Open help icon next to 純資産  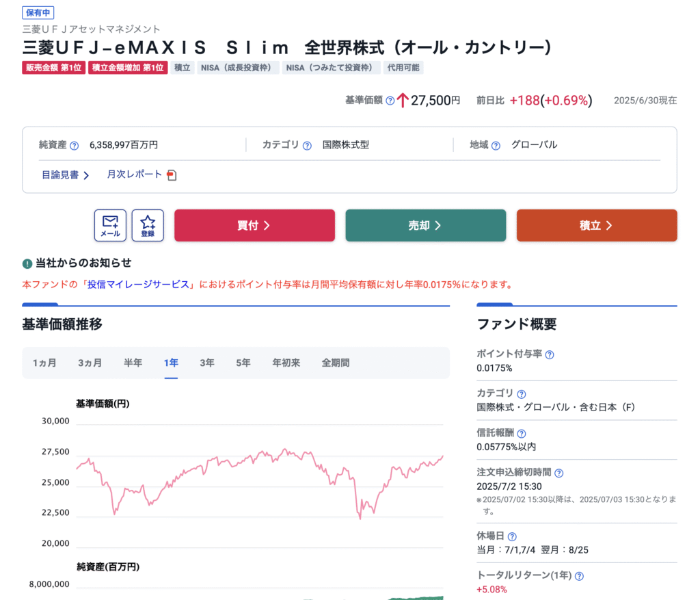click(x=75, y=146)
